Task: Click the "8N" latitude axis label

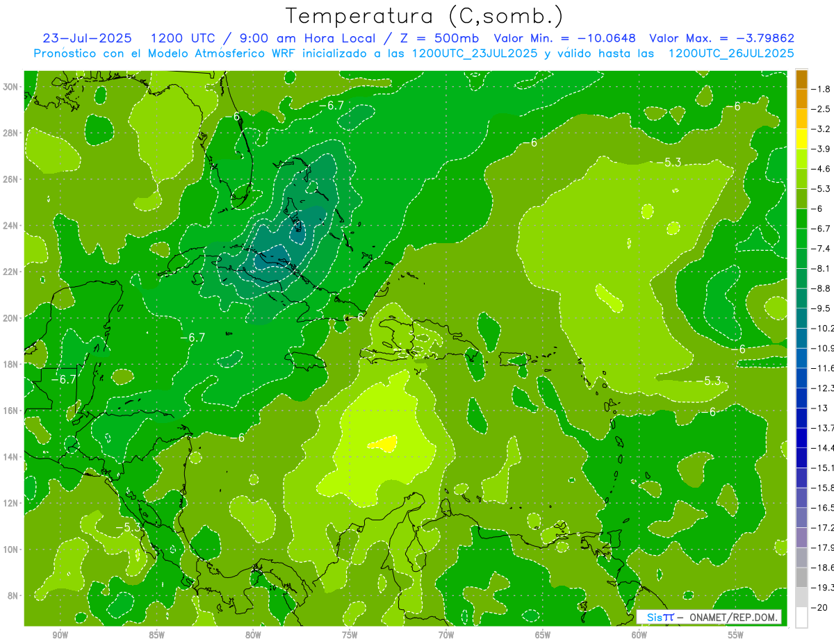Action: [x=13, y=595]
